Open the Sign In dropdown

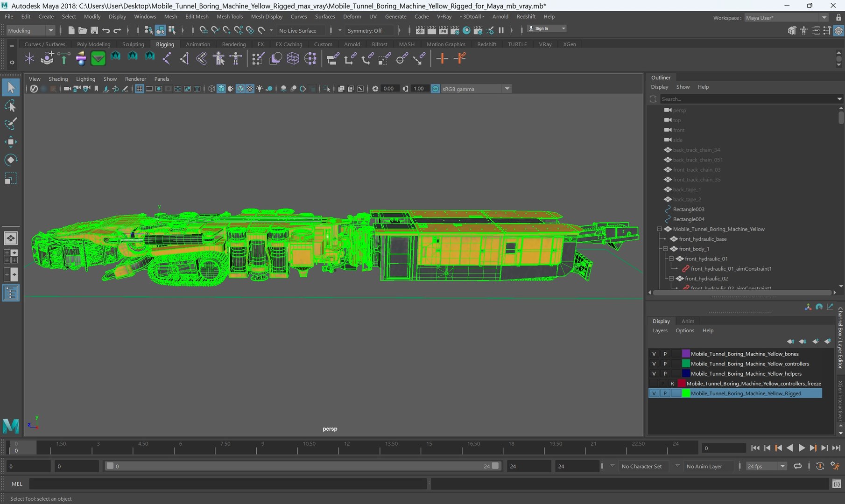547,28
